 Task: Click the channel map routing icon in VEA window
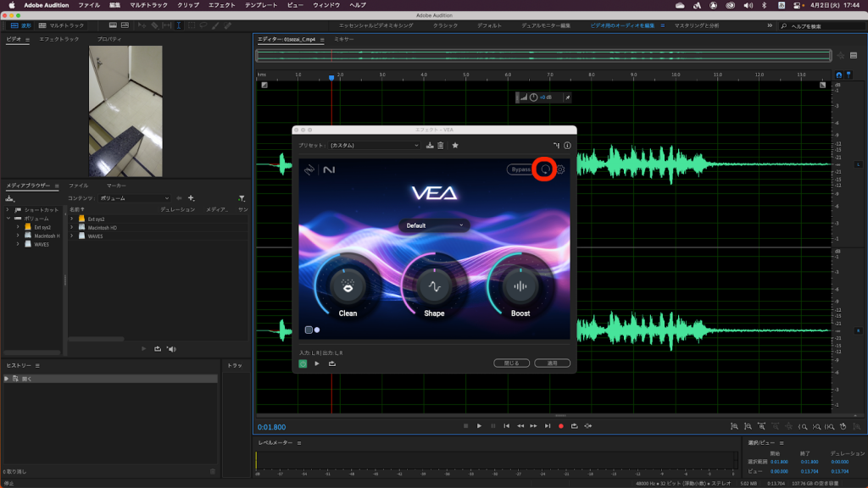pyautogui.click(x=556, y=146)
